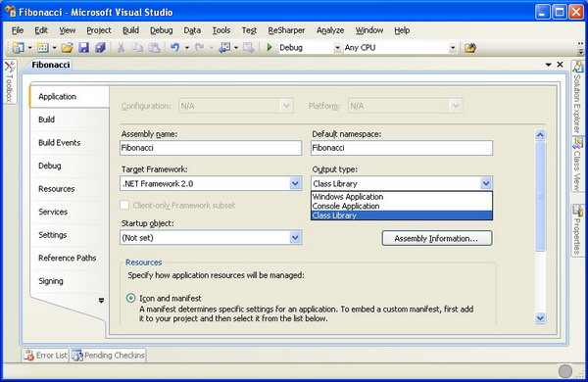Choose Console Application from output type list
The image size is (588, 382).
[402, 207]
